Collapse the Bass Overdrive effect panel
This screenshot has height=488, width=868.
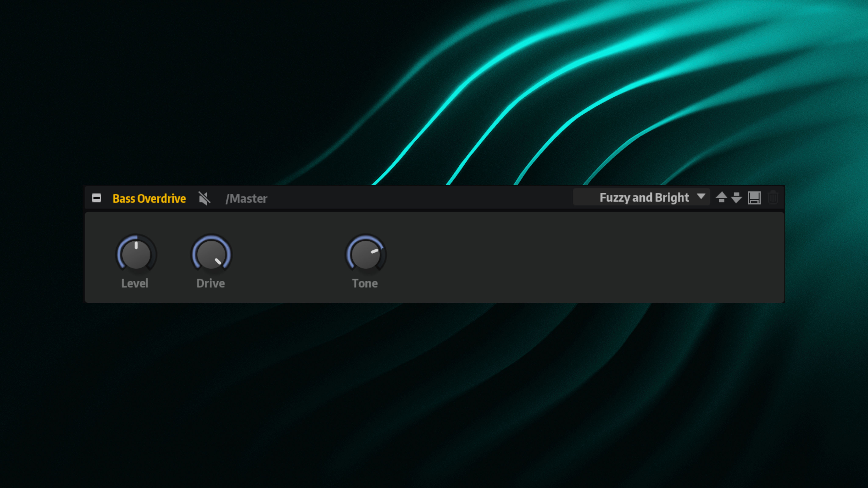[x=96, y=198]
